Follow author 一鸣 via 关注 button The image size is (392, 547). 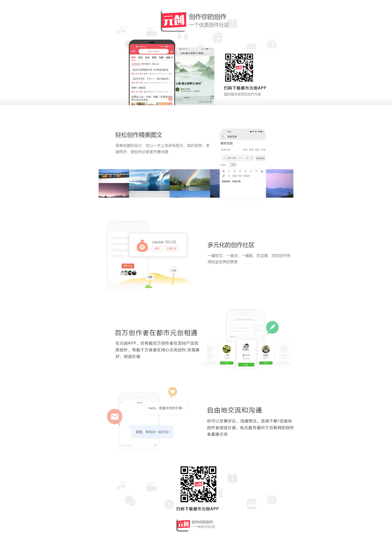click(227, 363)
